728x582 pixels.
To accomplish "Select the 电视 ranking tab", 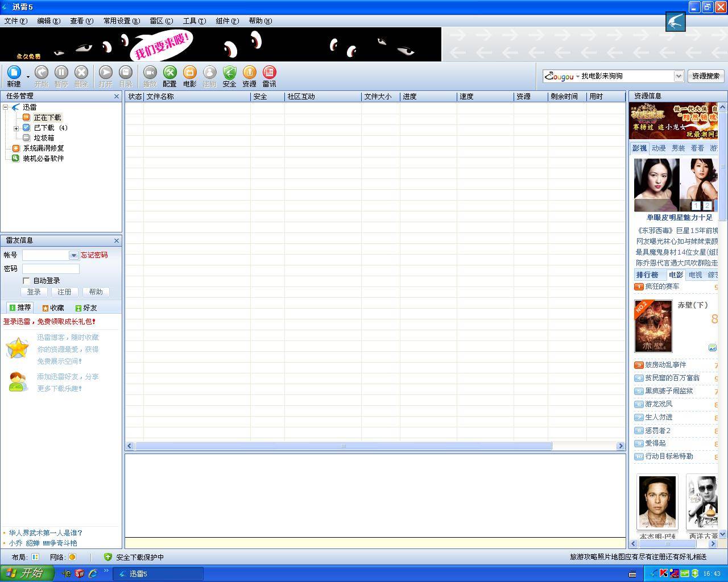I will [696, 275].
